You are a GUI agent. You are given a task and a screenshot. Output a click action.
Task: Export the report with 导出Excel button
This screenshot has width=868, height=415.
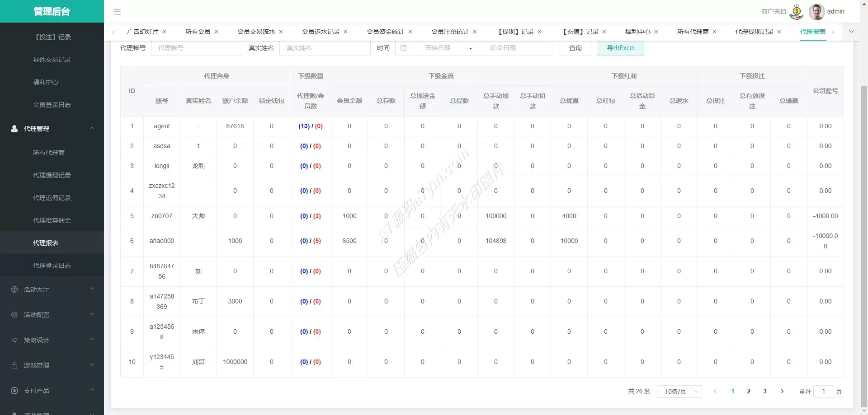pos(620,48)
